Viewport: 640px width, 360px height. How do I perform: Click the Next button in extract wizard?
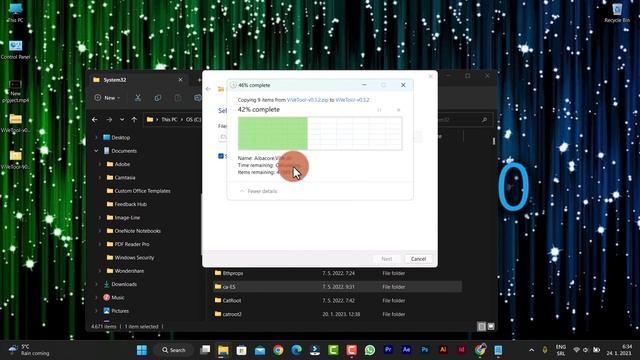(387, 259)
